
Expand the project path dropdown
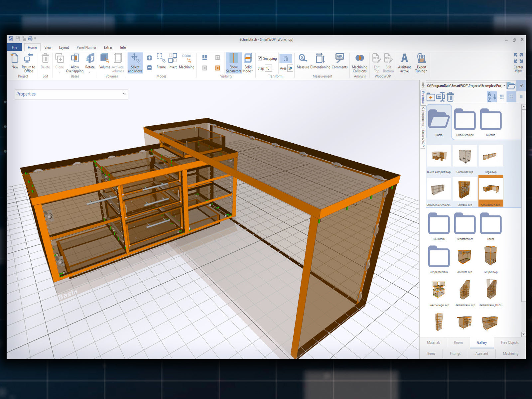(504, 86)
